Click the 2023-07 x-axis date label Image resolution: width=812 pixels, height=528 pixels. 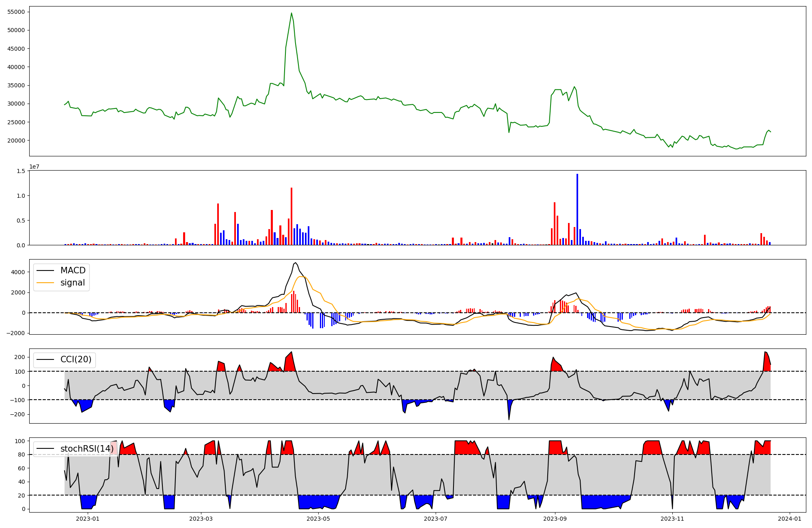[436, 519]
